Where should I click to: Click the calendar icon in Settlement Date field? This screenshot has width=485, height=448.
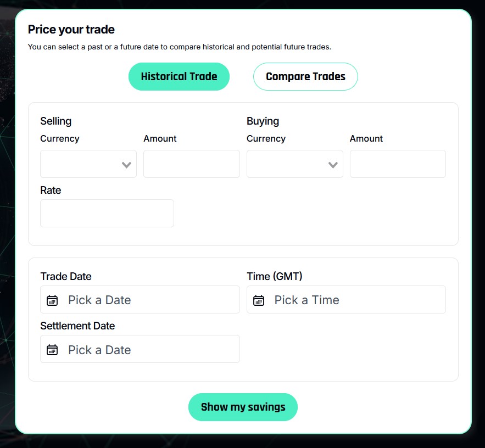pyautogui.click(x=52, y=350)
